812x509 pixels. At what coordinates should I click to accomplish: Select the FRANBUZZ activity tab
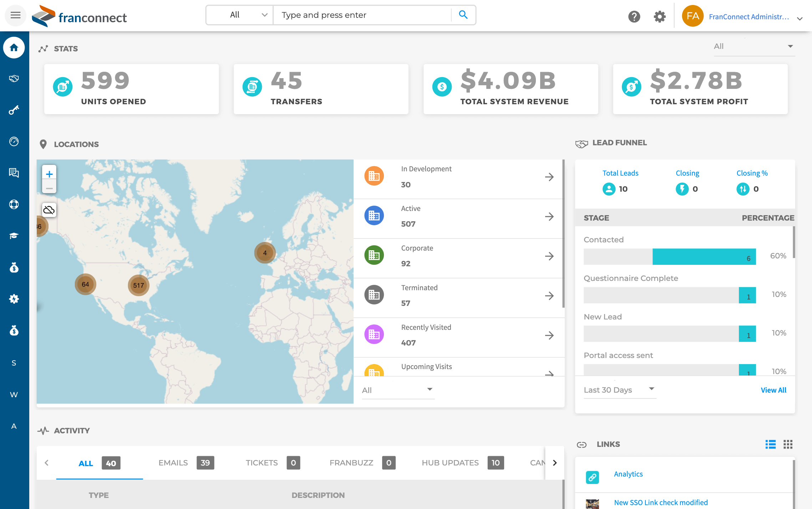[x=362, y=463]
